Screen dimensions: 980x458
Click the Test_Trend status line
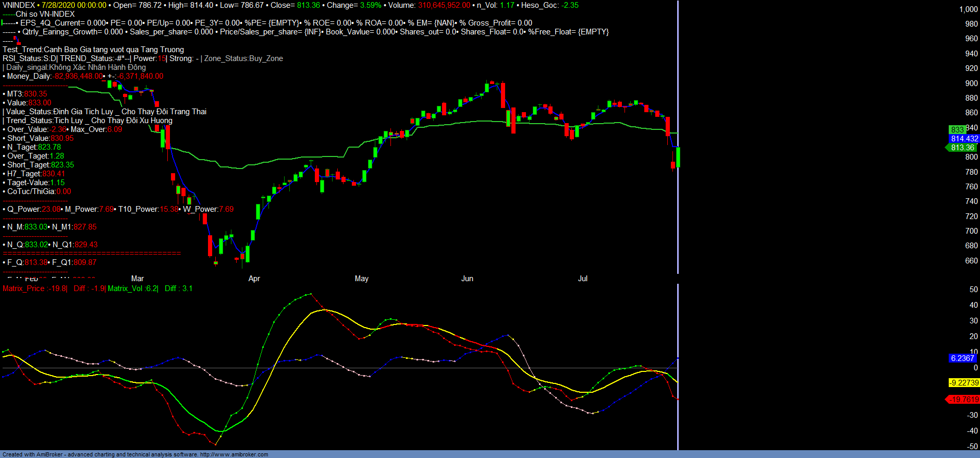pos(93,50)
